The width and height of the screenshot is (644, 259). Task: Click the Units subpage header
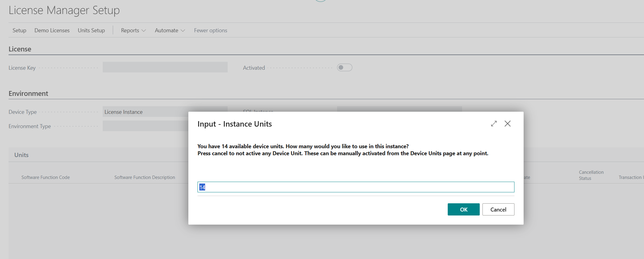point(21,155)
